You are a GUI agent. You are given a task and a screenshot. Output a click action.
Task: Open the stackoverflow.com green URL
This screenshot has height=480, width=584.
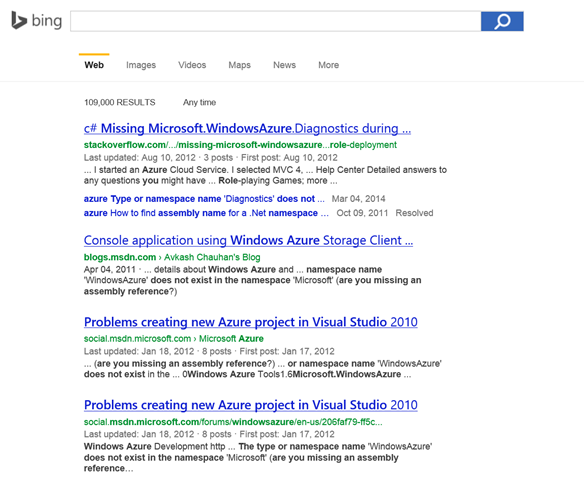pos(240,145)
